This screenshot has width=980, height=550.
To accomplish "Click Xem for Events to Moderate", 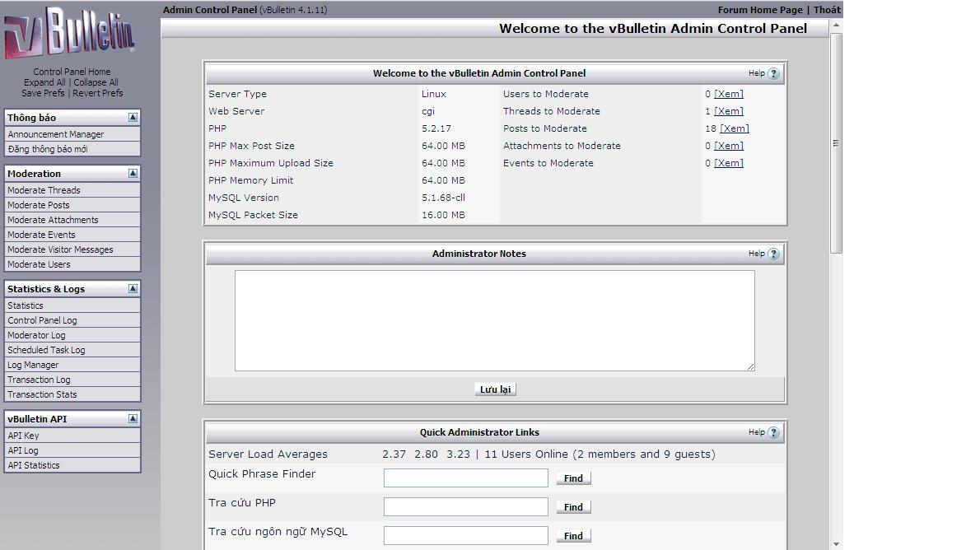I will (729, 163).
